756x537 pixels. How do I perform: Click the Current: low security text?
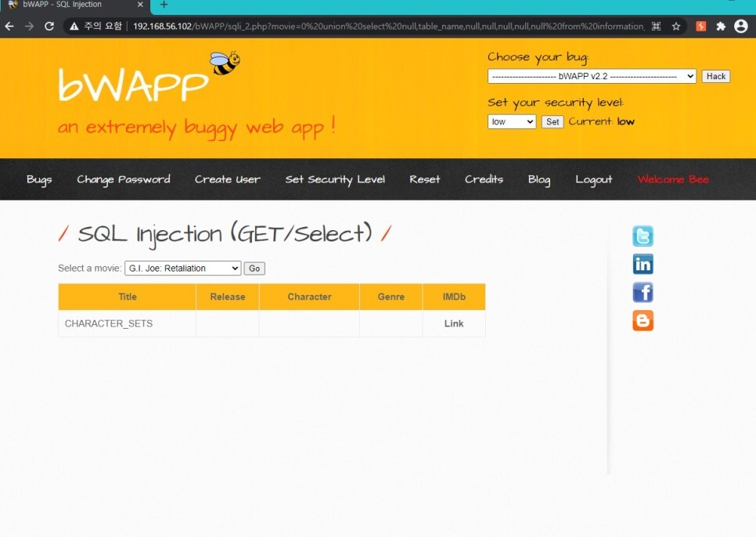point(601,121)
